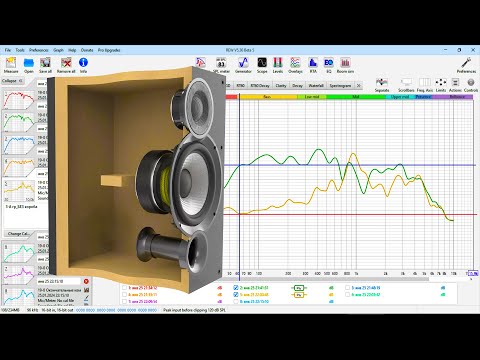
Task: Switch to the Waterfall tab
Action: pos(316,86)
